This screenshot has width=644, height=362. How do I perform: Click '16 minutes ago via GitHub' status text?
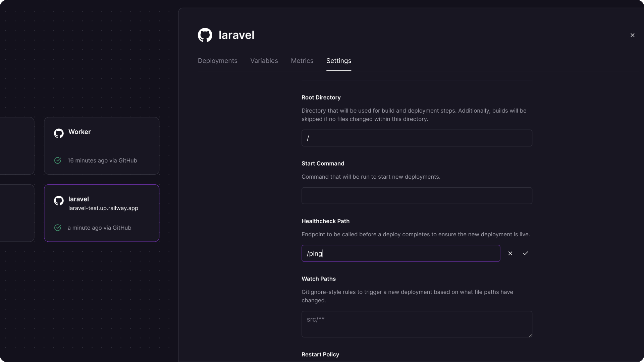102,161
